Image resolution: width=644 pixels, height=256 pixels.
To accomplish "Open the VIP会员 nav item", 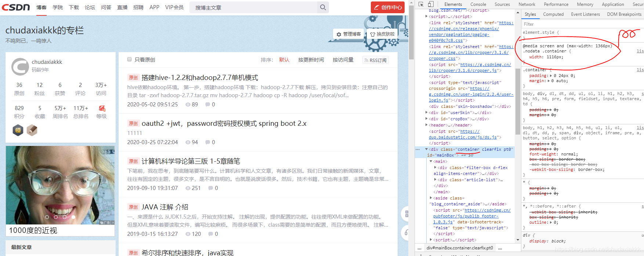I will point(174,7).
